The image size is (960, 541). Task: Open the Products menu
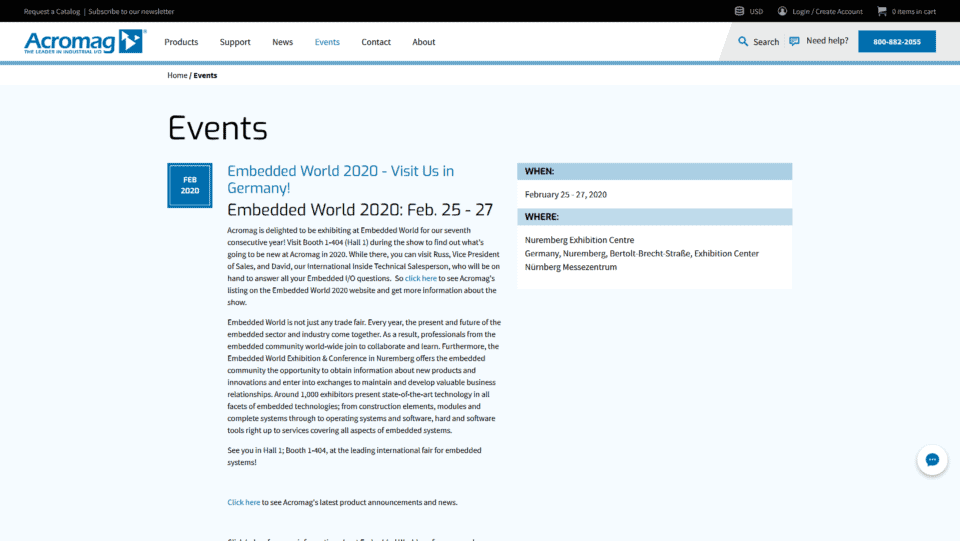coord(181,42)
